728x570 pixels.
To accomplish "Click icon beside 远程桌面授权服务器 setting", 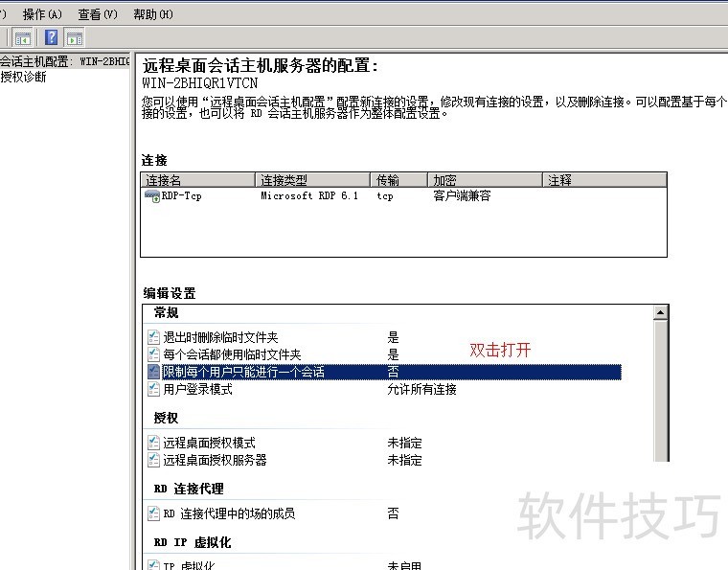I will [153, 460].
